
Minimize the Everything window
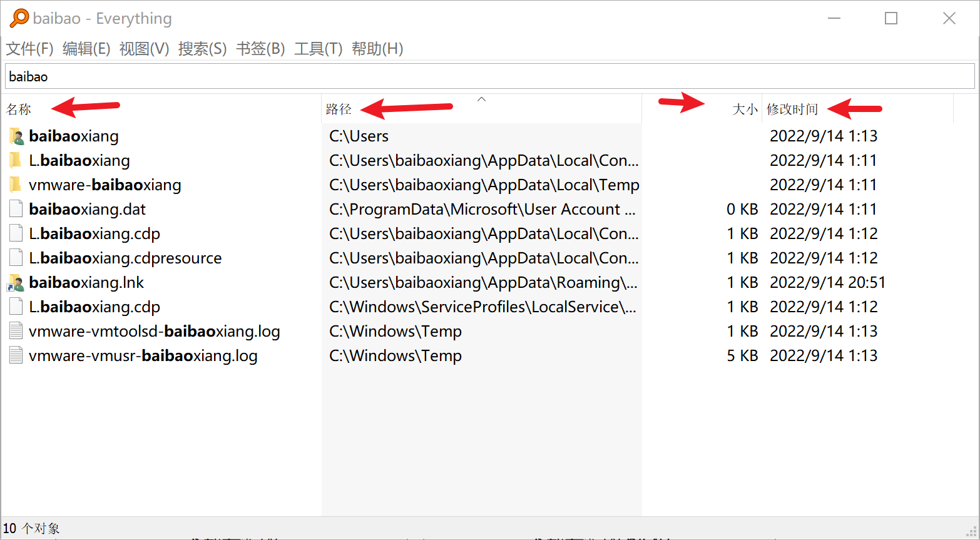pos(834,18)
